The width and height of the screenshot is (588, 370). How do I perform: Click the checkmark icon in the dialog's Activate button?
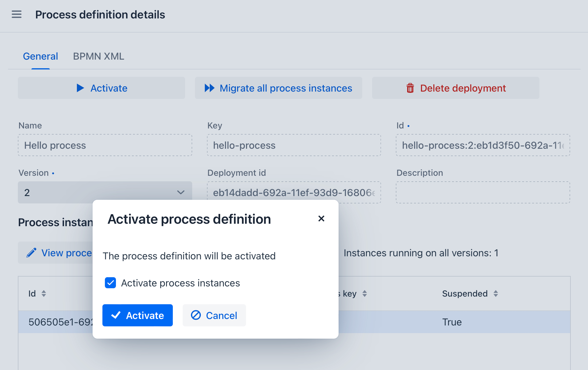click(116, 315)
